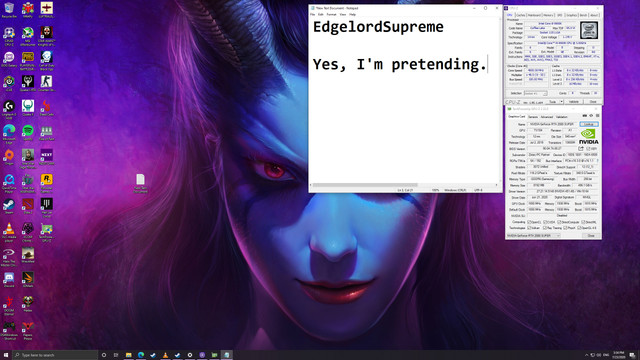Open the Recycle Bin desktop icon
640x360 pixels.
pos(9,10)
